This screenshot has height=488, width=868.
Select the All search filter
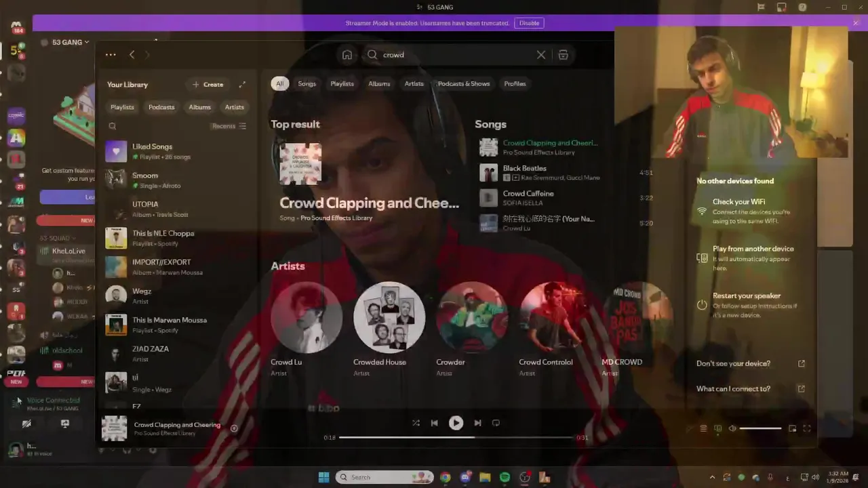click(279, 84)
